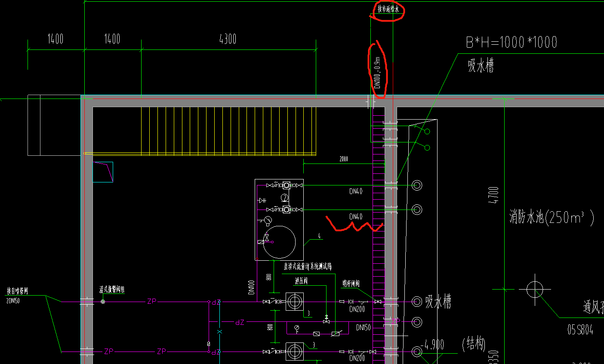
Task: Click the B*H=1000*1000 text
Action: pyautogui.click(x=512, y=42)
